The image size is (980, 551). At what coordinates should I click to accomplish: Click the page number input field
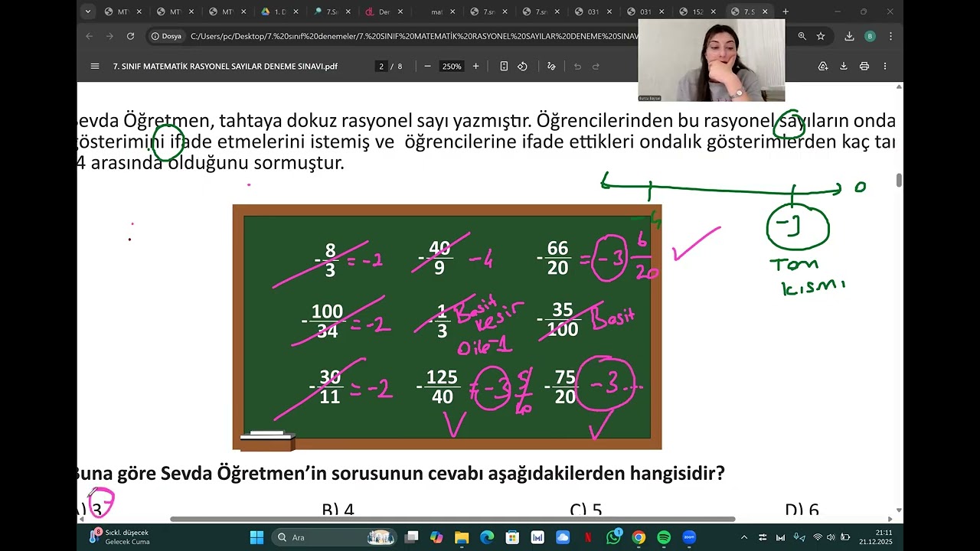pos(381,67)
